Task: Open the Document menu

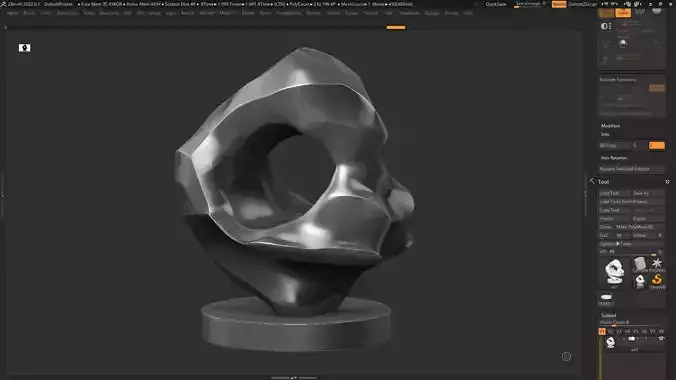Action: click(x=67, y=13)
